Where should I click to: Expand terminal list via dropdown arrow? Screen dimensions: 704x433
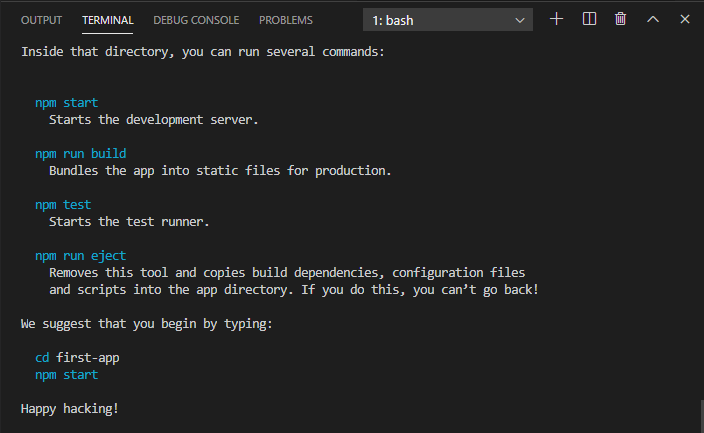tap(520, 20)
